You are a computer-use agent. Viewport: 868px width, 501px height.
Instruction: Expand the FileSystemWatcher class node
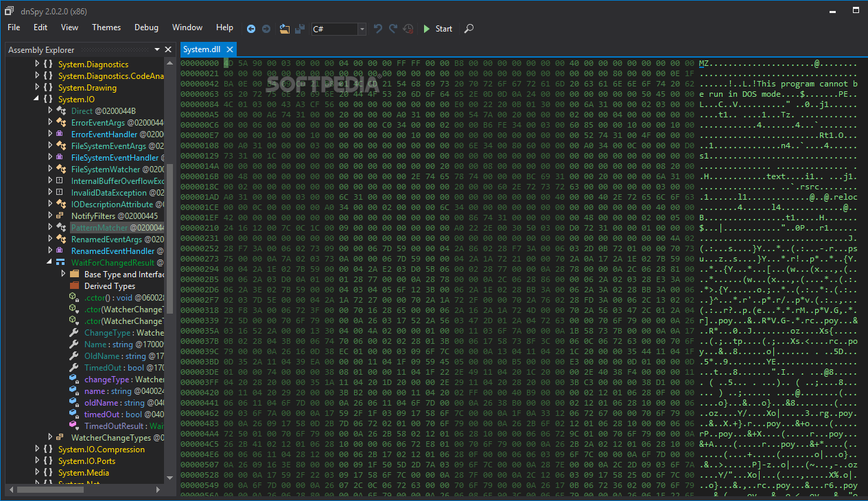(50, 170)
